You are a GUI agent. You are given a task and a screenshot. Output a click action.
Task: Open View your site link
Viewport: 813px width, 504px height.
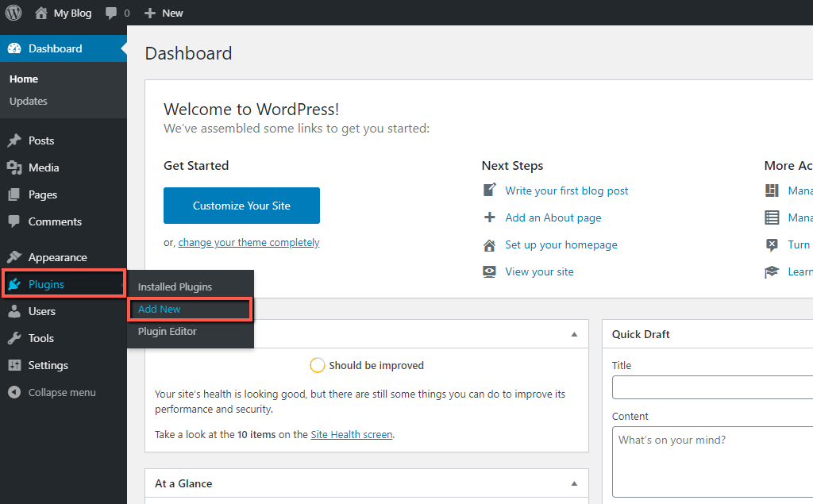coord(539,271)
